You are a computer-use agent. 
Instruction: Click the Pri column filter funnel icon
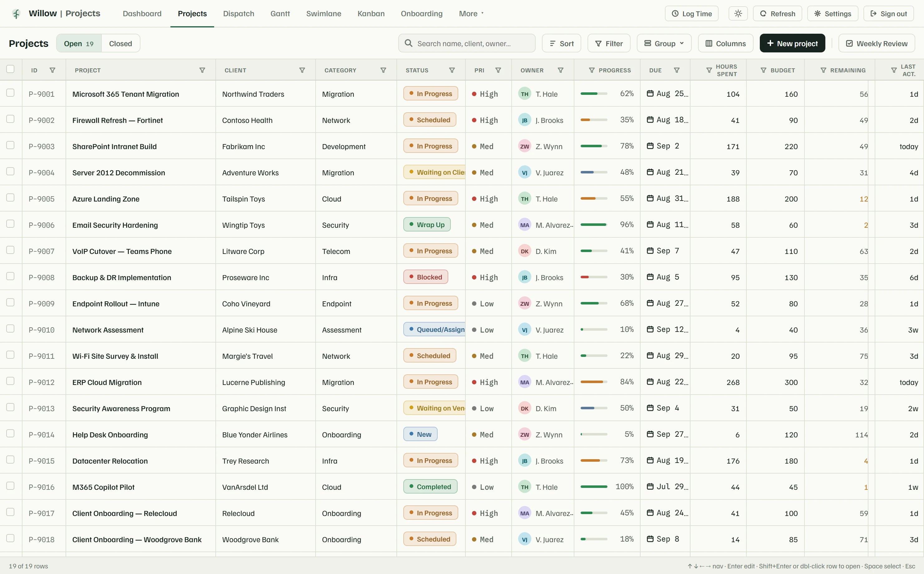click(498, 70)
